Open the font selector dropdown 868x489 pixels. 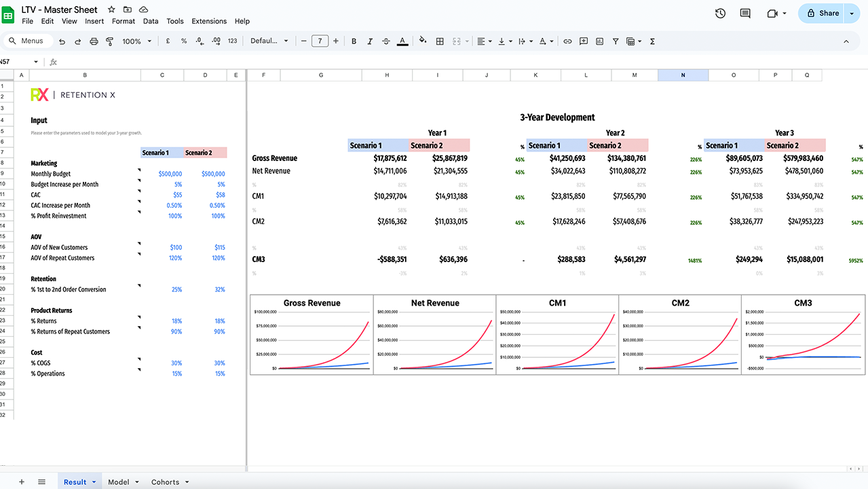coord(269,41)
